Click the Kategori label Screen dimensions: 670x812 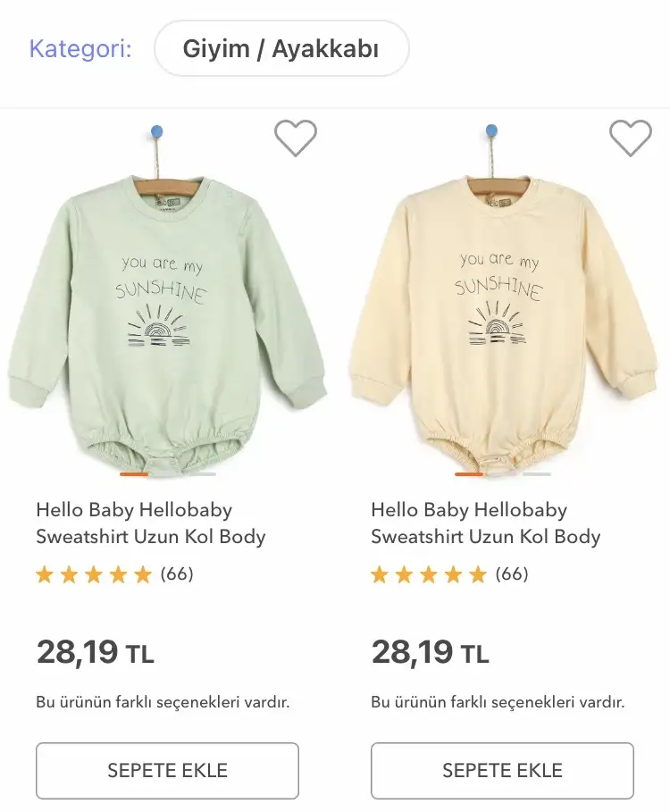point(80,48)
